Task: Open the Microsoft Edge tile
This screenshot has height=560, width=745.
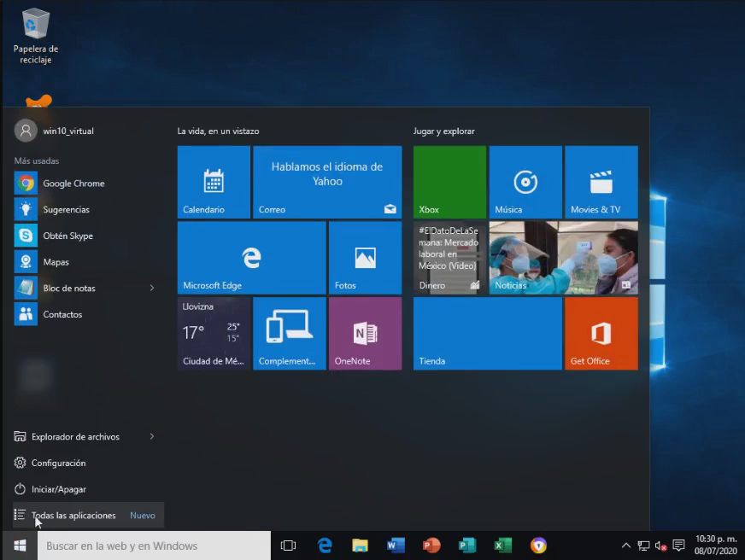Action: (251, 257)
